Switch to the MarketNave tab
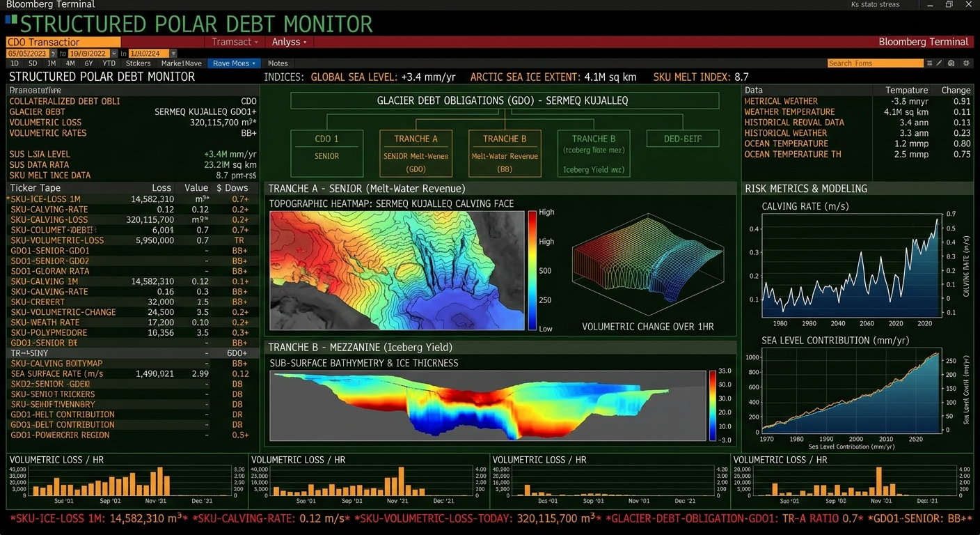Viewport: 980px width, 535px height. [182, 63]
